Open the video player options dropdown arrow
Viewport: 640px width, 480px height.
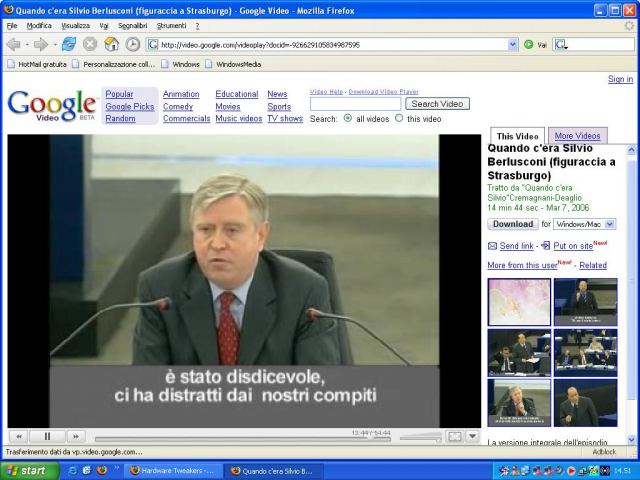coord(472,436)
